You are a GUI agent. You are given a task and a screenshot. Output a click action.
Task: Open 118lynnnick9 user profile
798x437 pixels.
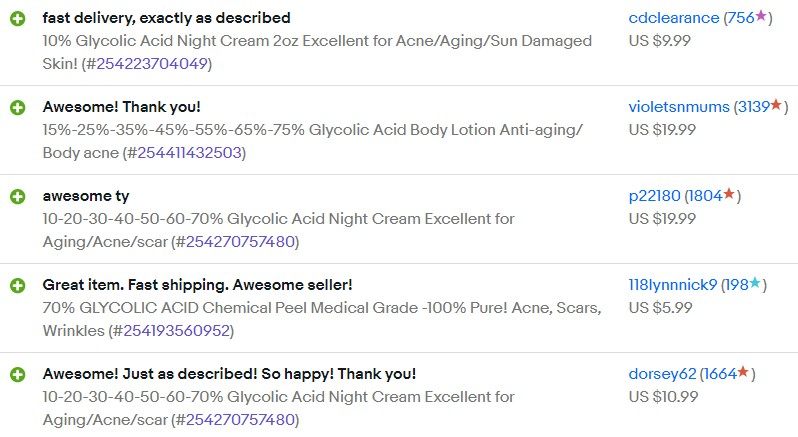coord(672,286)
